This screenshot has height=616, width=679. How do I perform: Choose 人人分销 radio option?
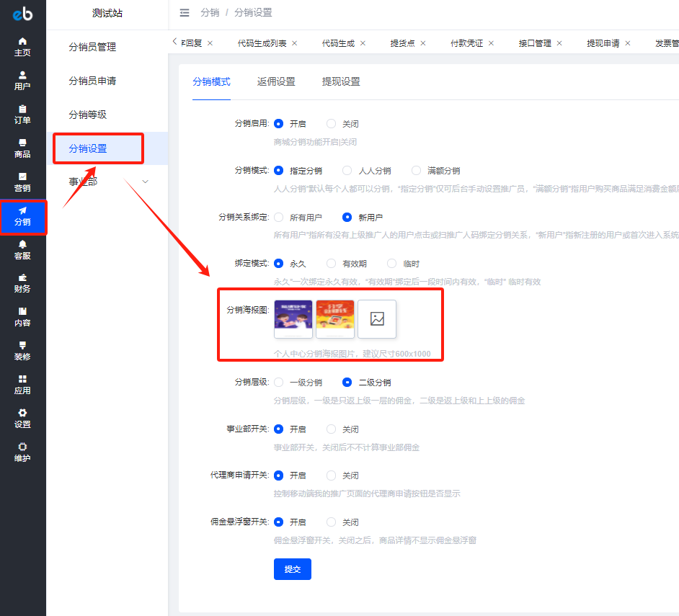coord(347,171)
